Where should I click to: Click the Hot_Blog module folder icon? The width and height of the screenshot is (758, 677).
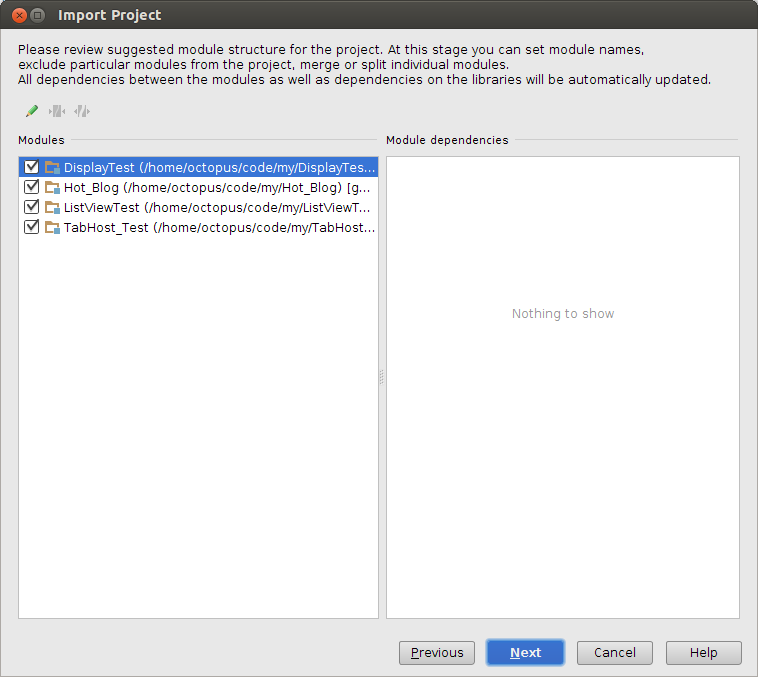[x=52, y=187]
